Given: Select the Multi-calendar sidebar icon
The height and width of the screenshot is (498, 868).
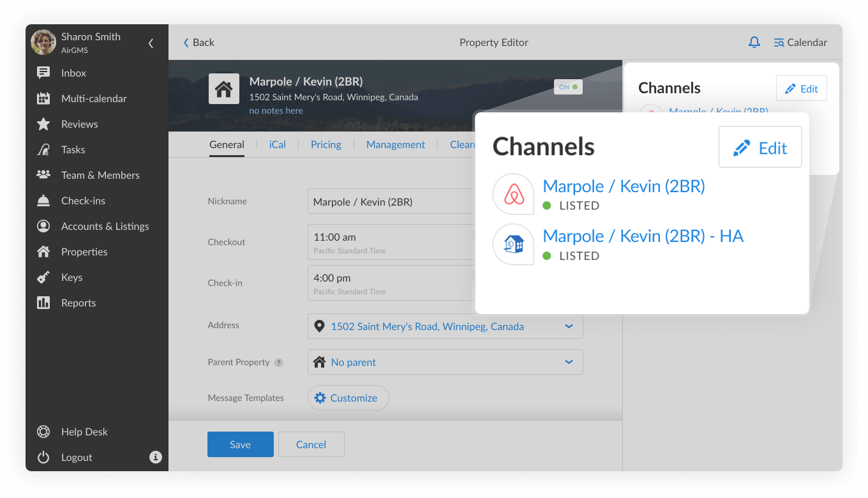Looking at the screenshot, I should 43,98.
